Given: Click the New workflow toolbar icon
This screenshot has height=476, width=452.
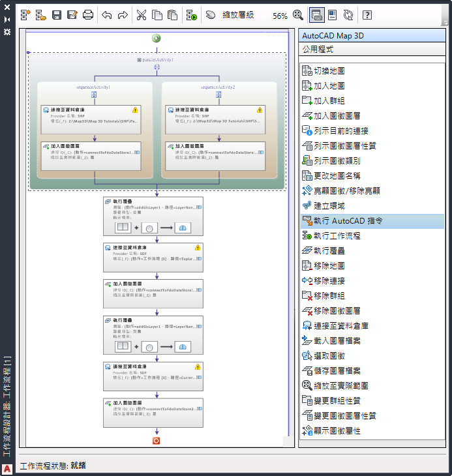Looking at the screenshot, I should [x=25, y=15].
